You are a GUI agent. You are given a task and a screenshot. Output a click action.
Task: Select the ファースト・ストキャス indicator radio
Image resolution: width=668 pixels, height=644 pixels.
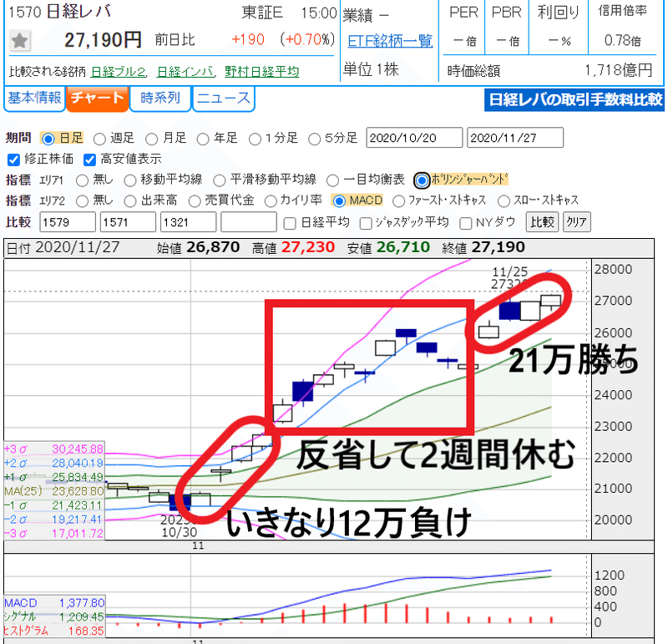click(x=398, y=201)
